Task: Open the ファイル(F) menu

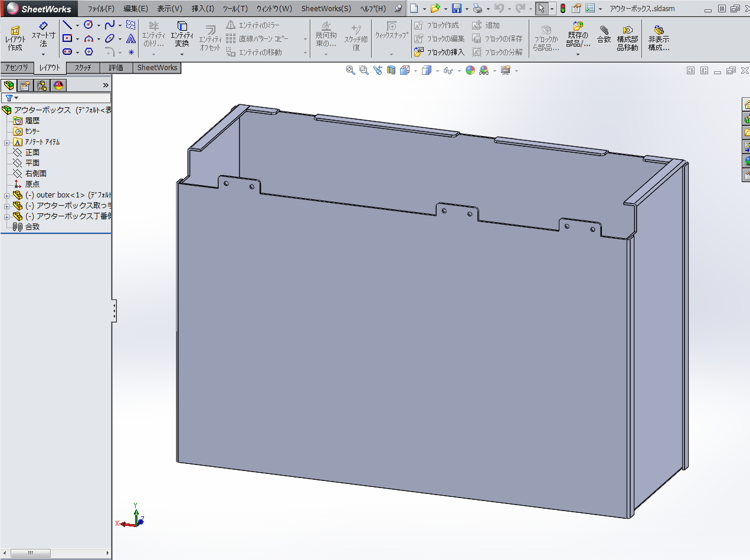Action: [101, 9]
